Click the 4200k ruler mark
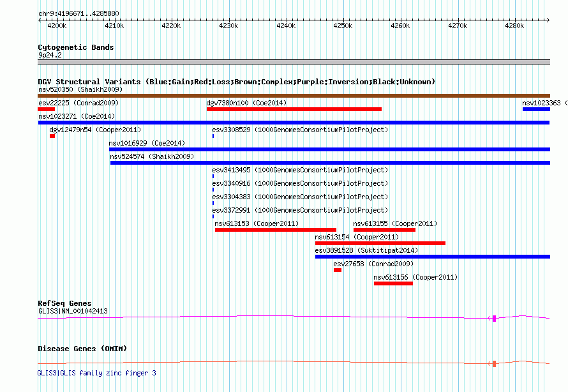This screenshot has height=392, width=568. tap(57, 26)
